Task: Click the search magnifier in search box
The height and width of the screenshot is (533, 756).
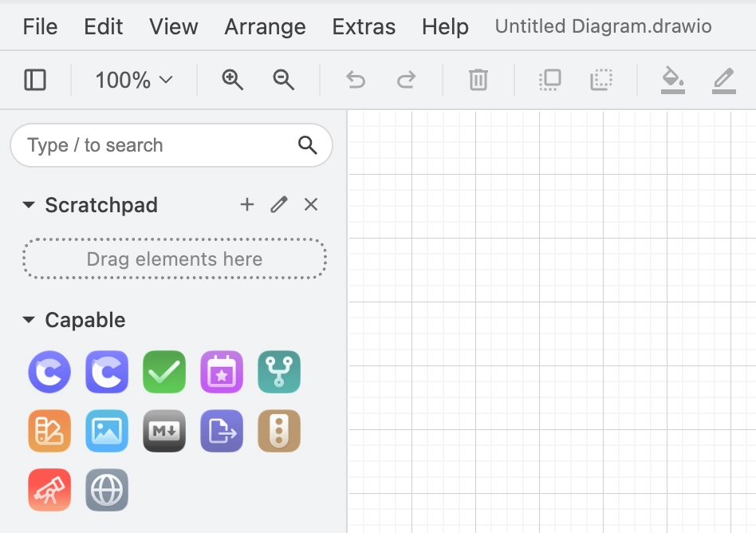Action: click(x=308, y=145)
